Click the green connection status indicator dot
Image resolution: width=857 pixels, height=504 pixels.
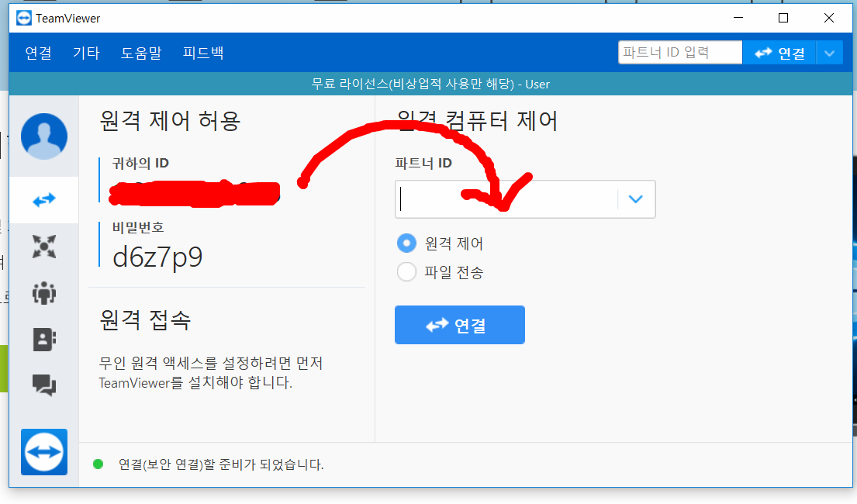tap(98, 464)
